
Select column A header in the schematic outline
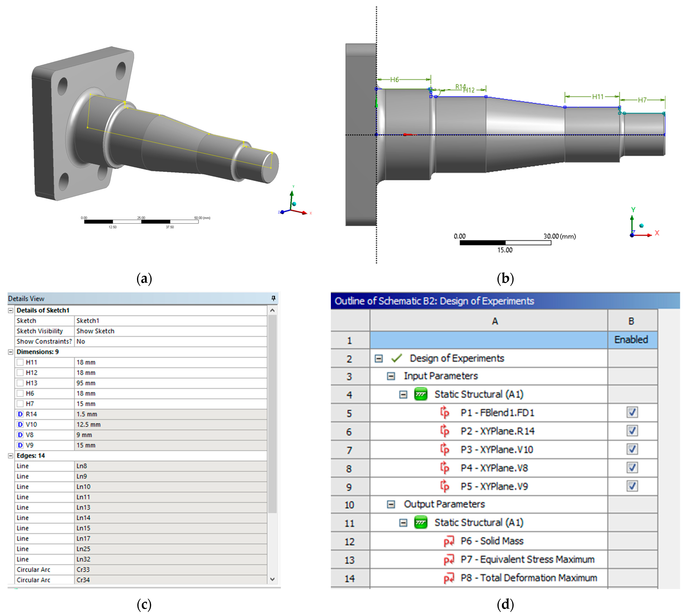click(x=494, y=321)
